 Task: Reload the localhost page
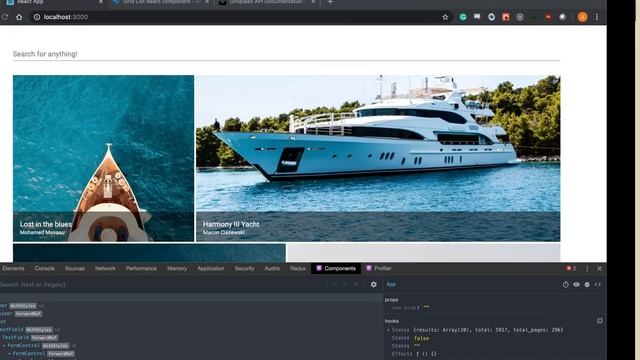click(4, 17)
